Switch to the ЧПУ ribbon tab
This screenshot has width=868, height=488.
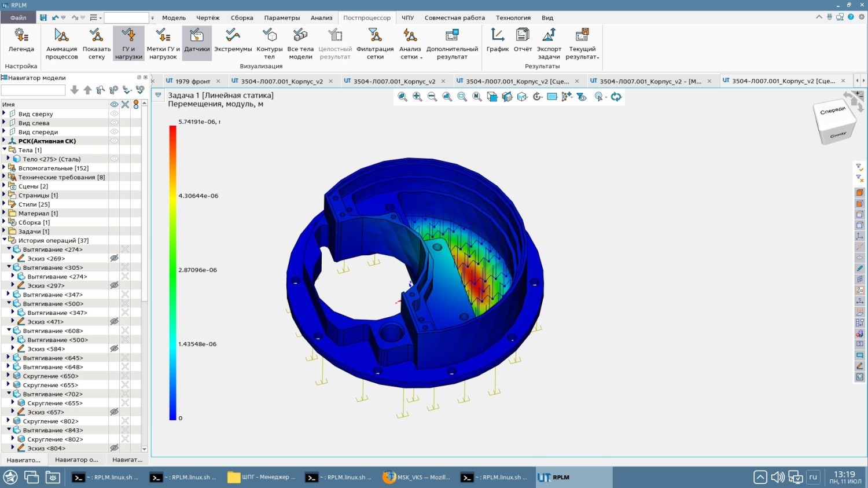(407, 18)
